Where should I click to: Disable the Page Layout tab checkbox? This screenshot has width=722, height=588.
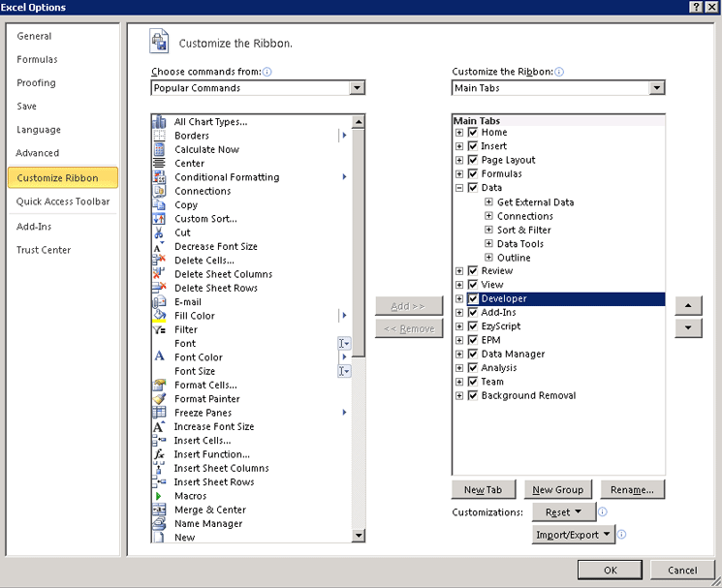tap(473, 161)
